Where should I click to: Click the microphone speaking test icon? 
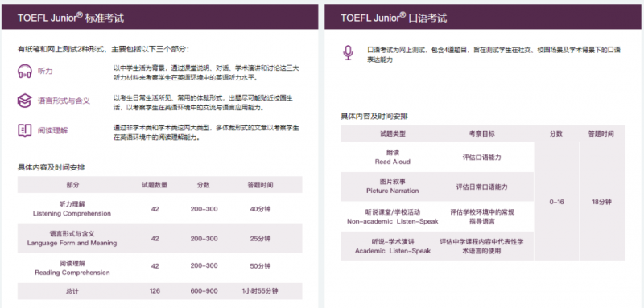(348, 53)
